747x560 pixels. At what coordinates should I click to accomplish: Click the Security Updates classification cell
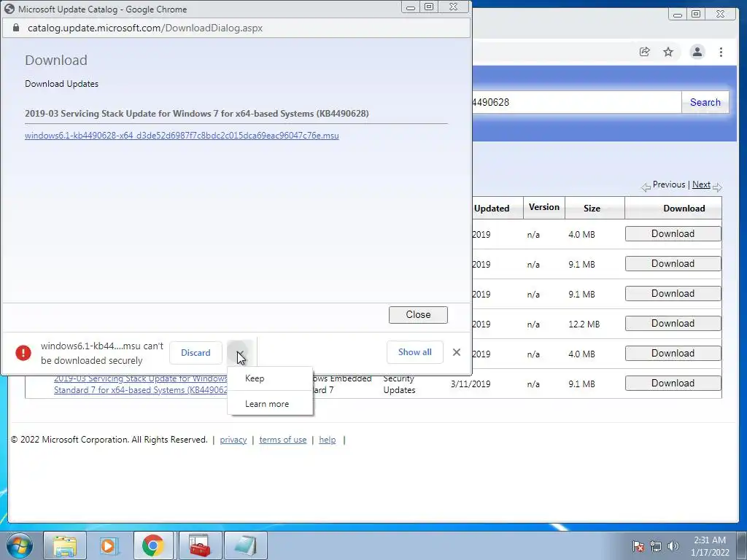coord(399,384)
